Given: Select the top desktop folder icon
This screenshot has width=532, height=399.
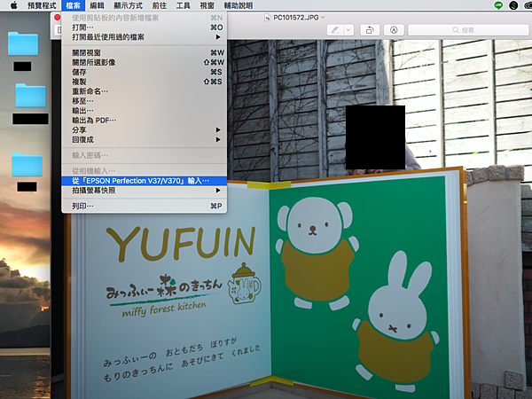Looking at the screenshot, I should coord(23,43).
